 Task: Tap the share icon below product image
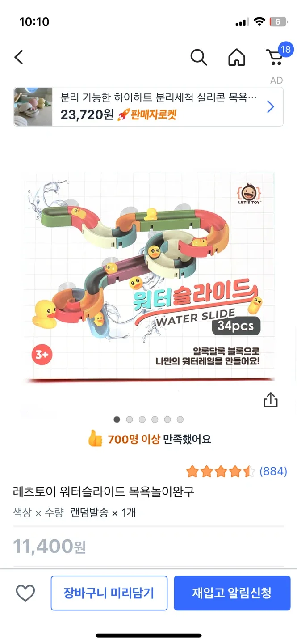(x=271, y=400)
